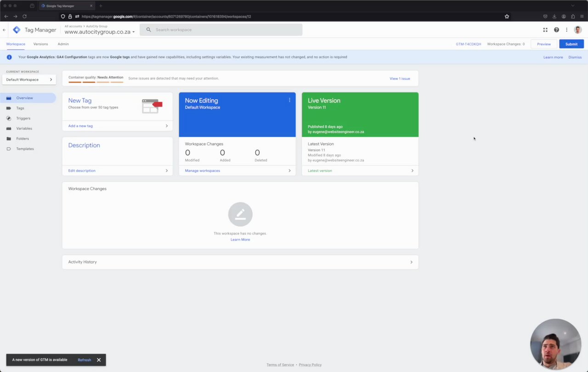The height and width of the screenshot is (372, 588).
Task: Close the new GTM version notification
Action: pos(98,360)
